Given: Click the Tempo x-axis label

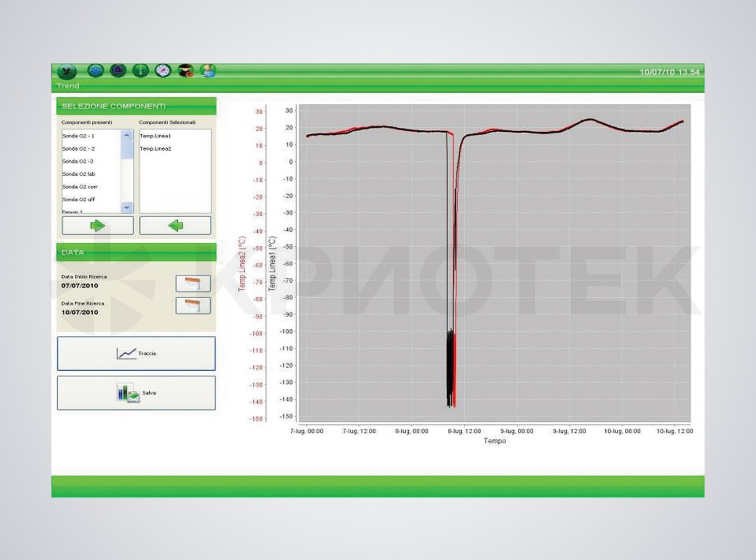Looking at the screenshot, I should [x=495, y=441].
